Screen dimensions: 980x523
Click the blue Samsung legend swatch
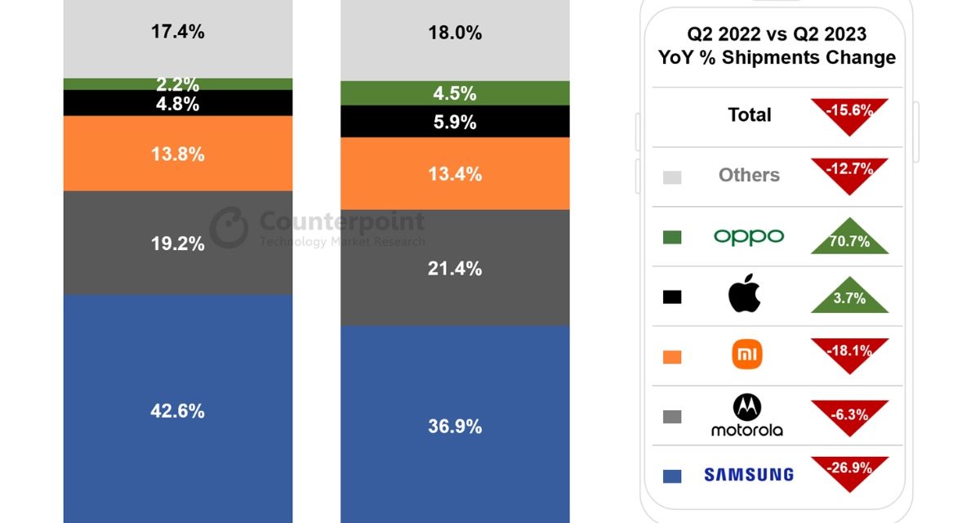672,476
